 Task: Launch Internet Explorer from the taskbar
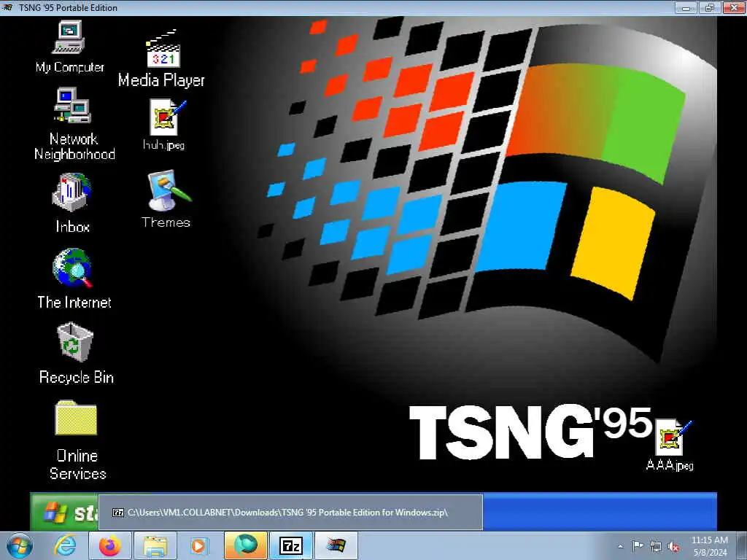[65, 545]
